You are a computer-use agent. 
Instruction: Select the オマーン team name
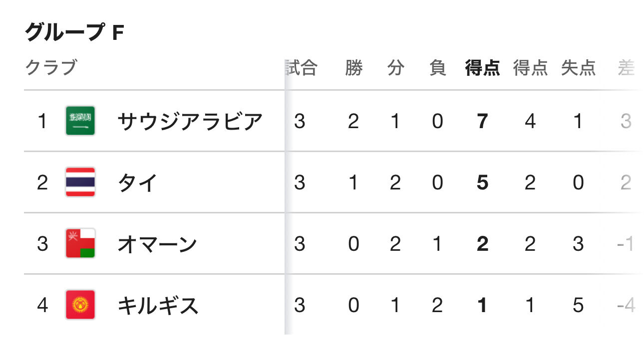(157, 244)
